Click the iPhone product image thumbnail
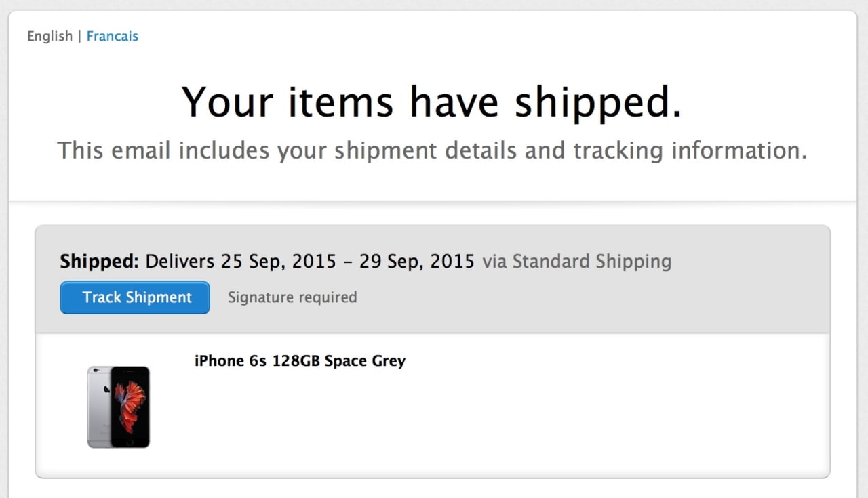 click(x=118, y=406)
